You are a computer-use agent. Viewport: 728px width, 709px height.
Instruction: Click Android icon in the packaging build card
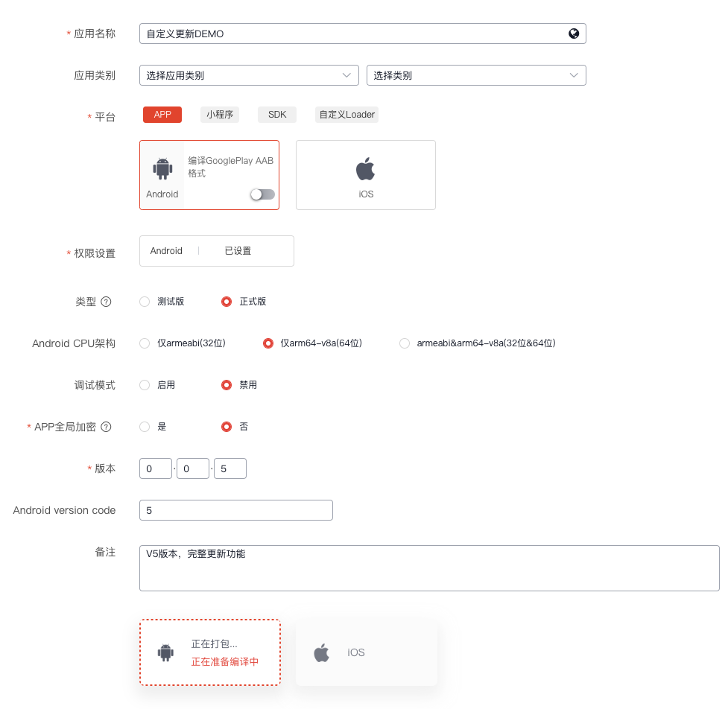point(165,652)
